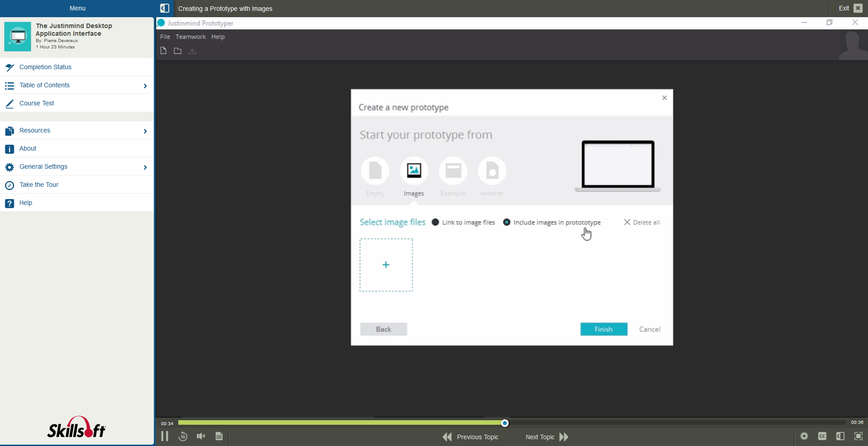Screen dimensions: 868x446
Task: Open the Course Test item
Action: point(37,103)
